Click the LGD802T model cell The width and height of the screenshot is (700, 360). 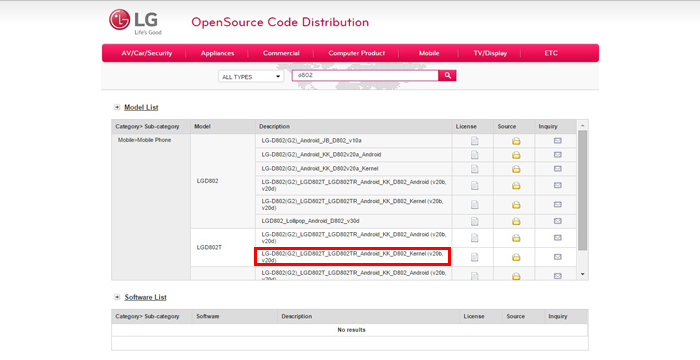[x=223, y=247]
